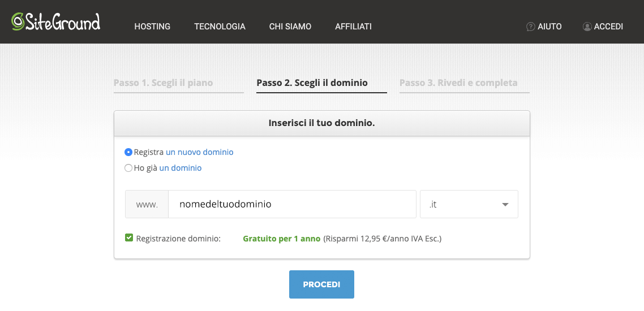The image size is (644, 311).
Task: Click the ACCEDI user profile icon
Action: pos(587,27)
